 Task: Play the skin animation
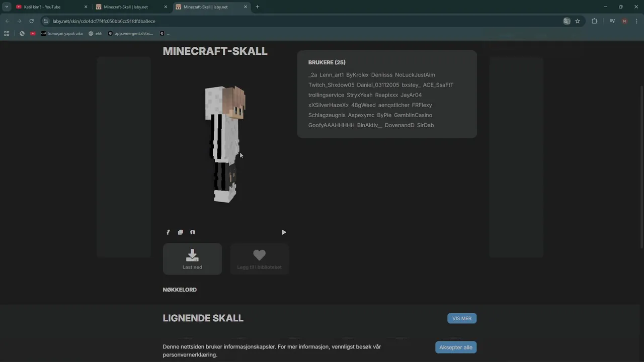(x=284, y=232)
